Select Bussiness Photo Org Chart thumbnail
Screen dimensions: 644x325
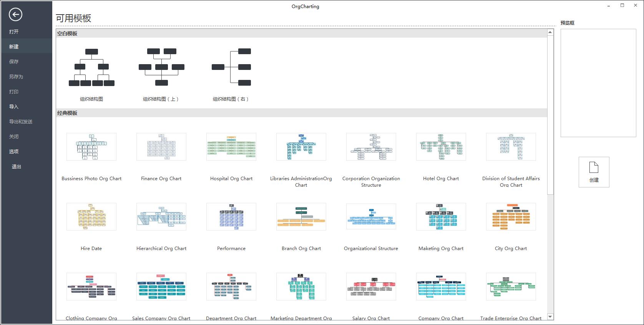pyautogui.click(x=91, y=147)
